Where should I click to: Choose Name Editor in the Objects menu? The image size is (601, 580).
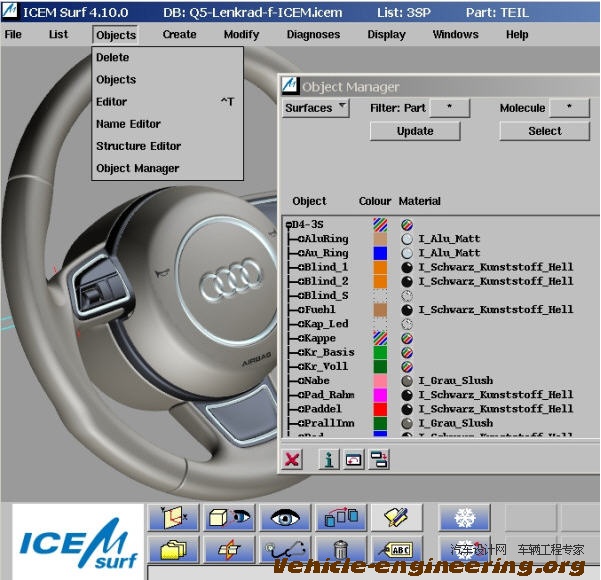167,124
